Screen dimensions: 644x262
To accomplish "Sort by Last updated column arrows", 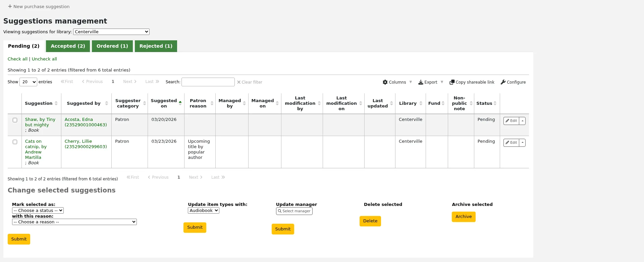I will [391, 103].
